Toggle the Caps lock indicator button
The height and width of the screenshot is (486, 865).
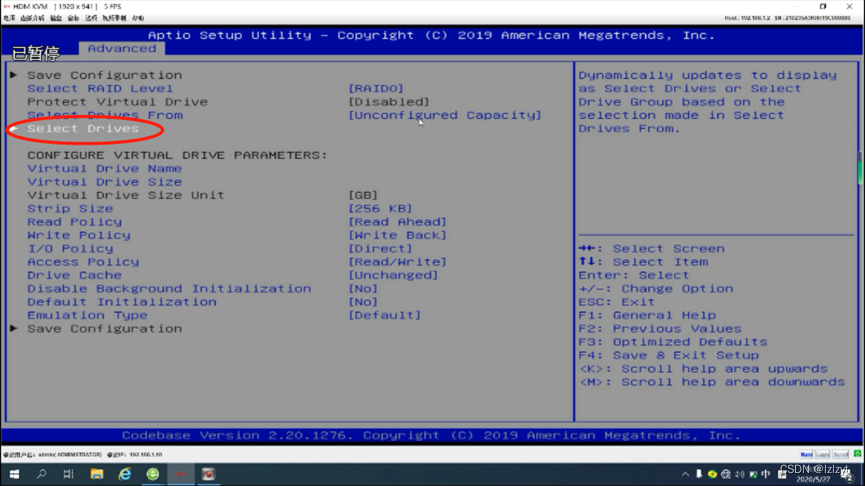pos(823,455)
